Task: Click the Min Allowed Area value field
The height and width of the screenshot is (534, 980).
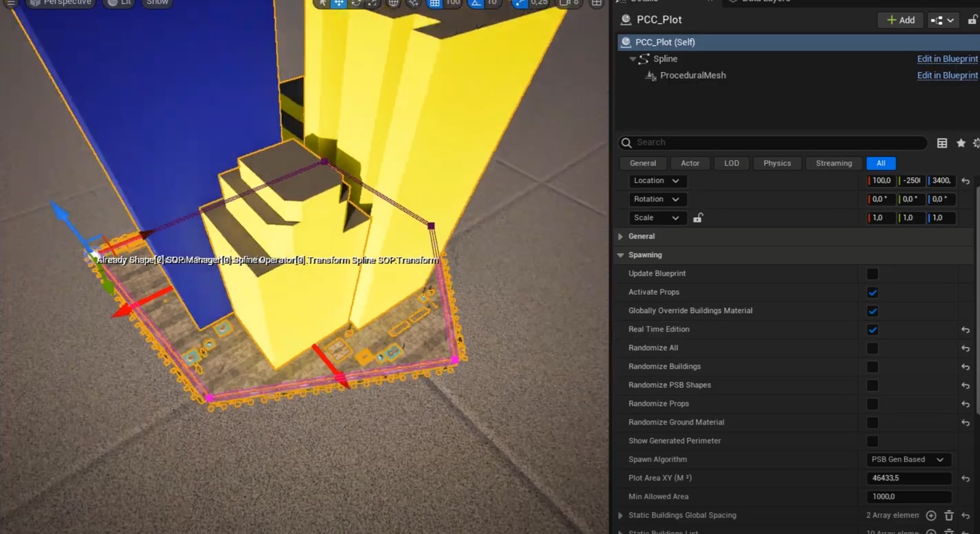Action: (x=909, y=497)
